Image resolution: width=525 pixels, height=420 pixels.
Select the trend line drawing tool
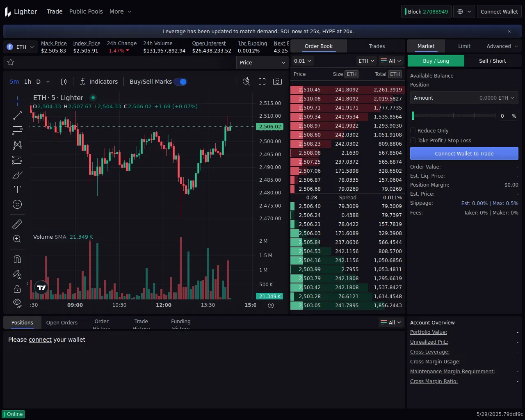(x=17, y=116)
